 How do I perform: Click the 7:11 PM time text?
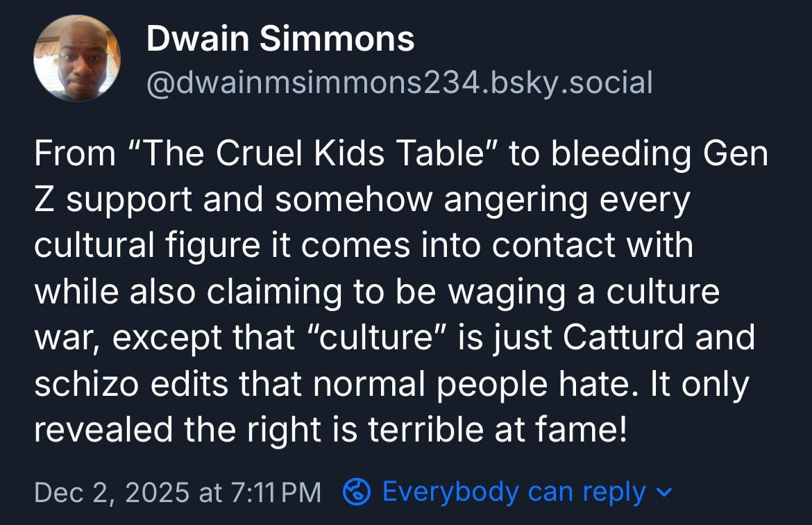tap(273, 492)
